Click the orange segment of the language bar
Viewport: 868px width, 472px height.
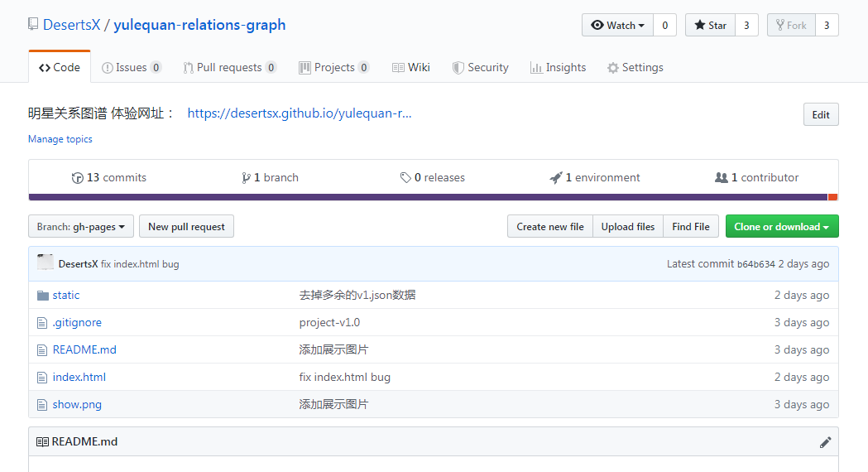point(832,197)
